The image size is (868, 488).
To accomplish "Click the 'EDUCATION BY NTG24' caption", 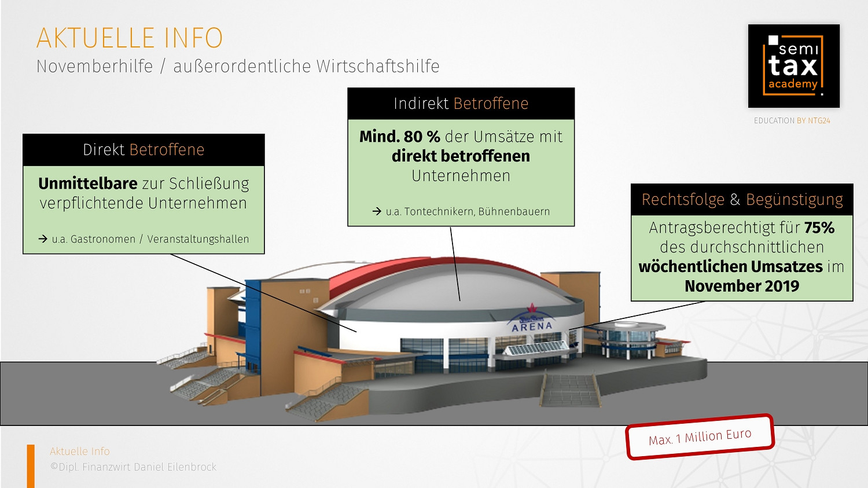I will (792, 120).
